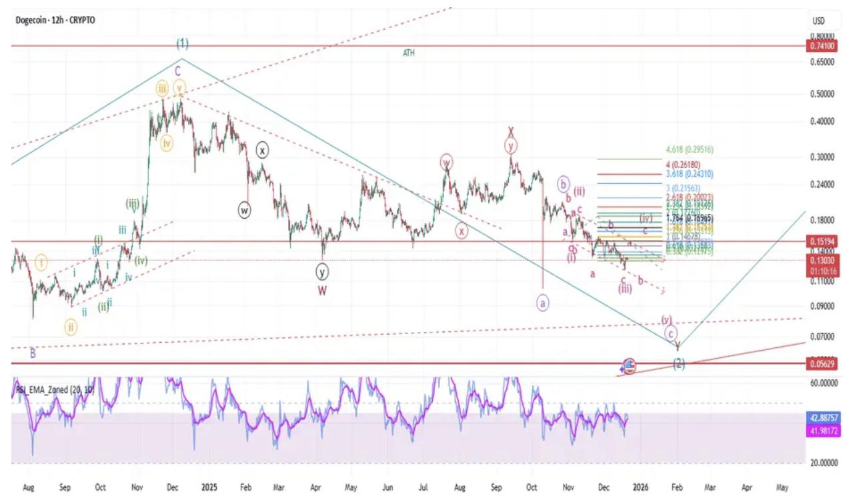This screenshot has height=504, width=845.
Task: Open the USD currency selector
Action: pyautogui.click(x=818, y=20)
